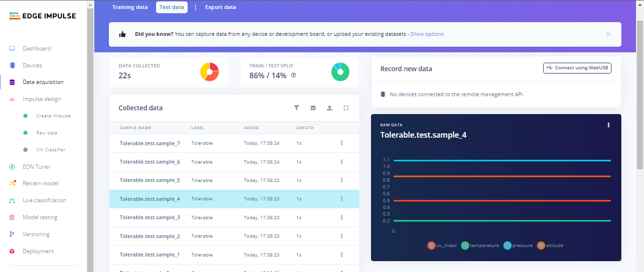The height and width of the screenshot is (272, 644).
Task: Sort by the Sample Name column header
Action: pyautogui.click(x=135, y=128)
